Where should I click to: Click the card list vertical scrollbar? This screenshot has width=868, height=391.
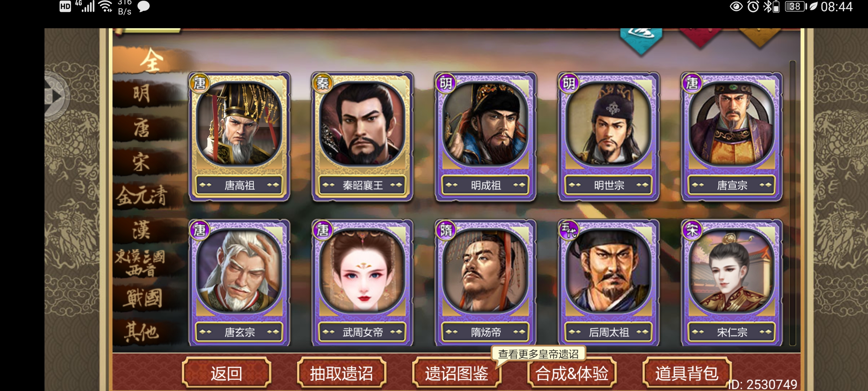coord(792,203)
